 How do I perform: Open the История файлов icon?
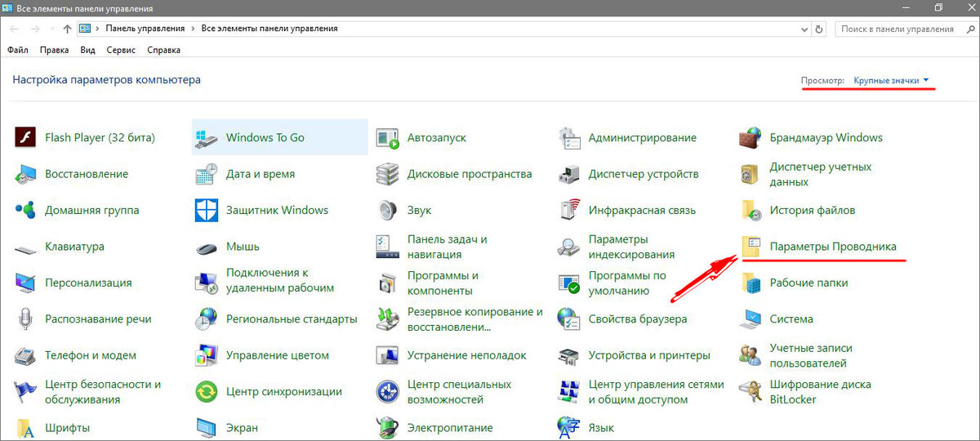(x=750, y=210)
